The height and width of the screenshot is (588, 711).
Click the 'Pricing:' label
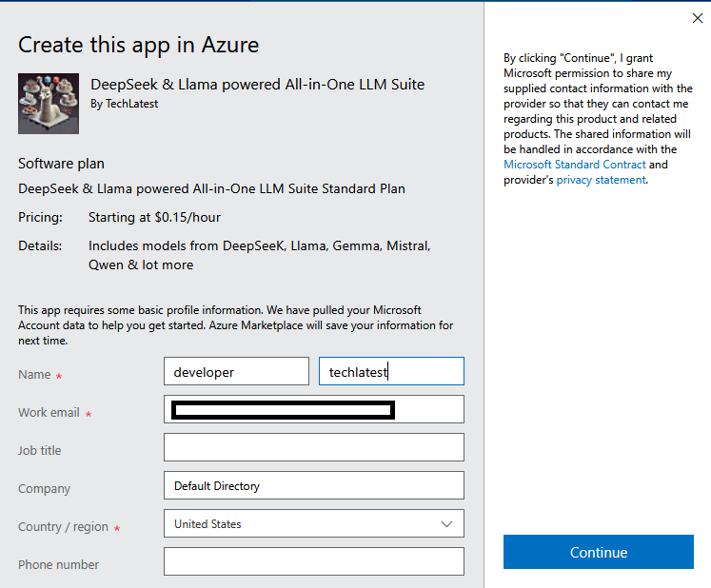coord(40,217)
